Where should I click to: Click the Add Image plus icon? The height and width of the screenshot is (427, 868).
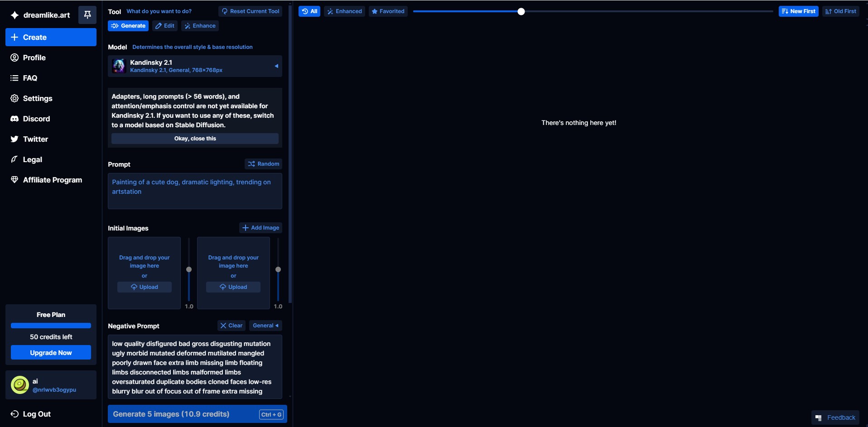pyautogui.click(x=246, y=228)
